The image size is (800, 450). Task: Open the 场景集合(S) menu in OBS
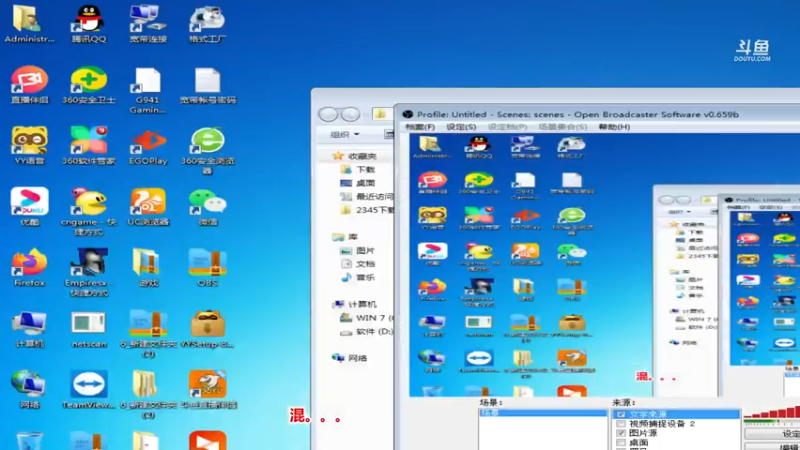[563, 127]
